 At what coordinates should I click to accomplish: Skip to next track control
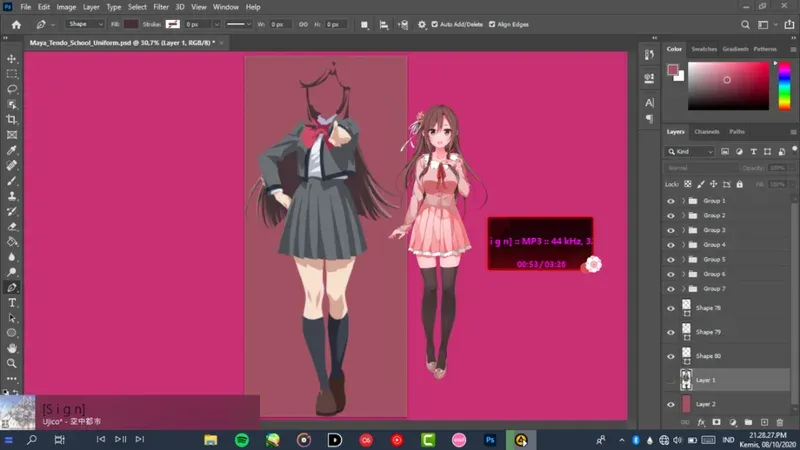140,439
